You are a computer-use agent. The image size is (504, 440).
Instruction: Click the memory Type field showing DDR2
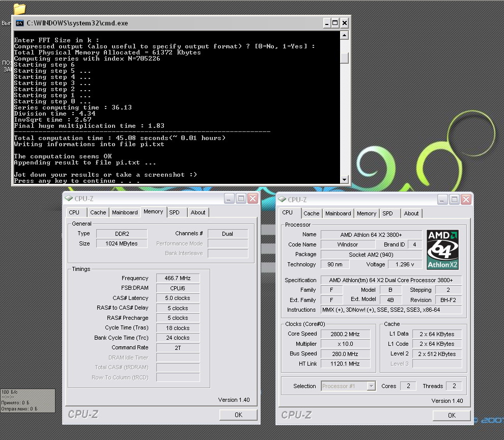tap(122, 234)
